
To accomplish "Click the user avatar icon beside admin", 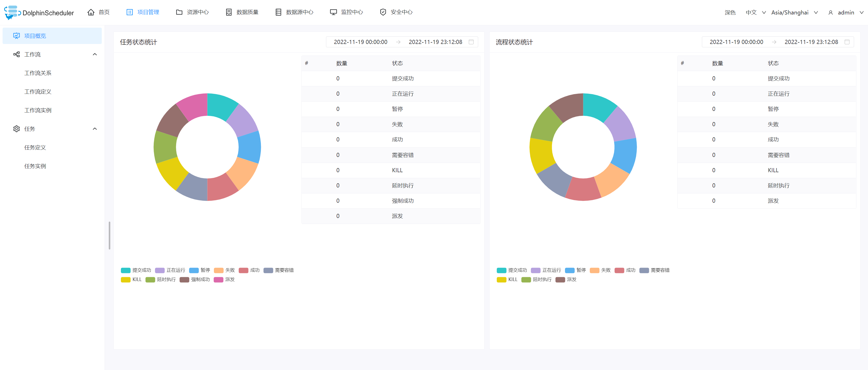I will (831, 12).
